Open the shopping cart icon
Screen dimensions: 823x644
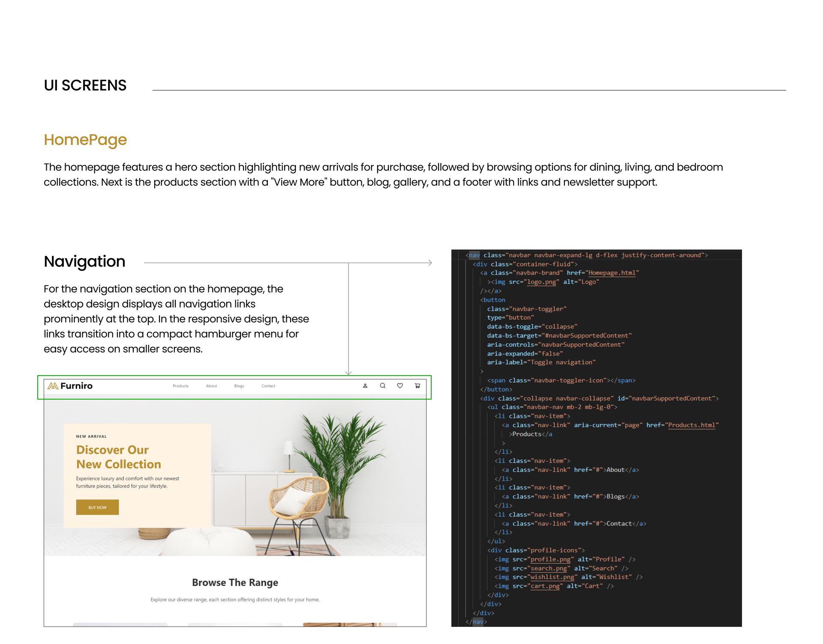[418, 386]
